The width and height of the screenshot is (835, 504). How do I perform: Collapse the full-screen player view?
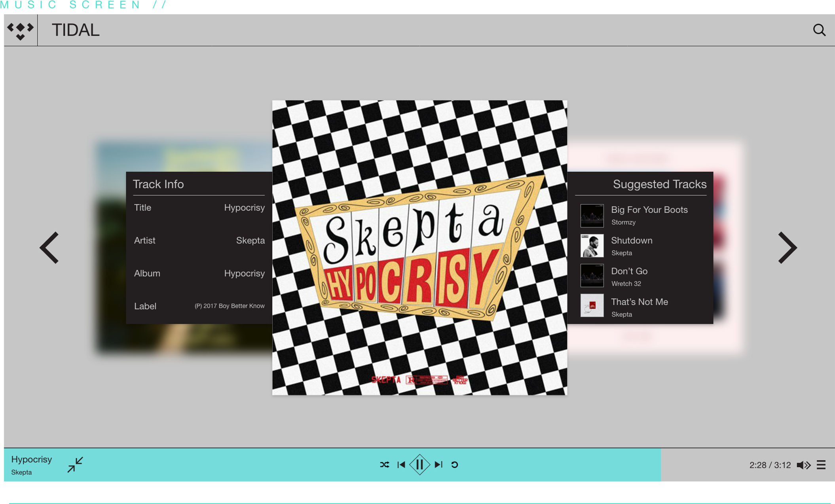point(75,465)
